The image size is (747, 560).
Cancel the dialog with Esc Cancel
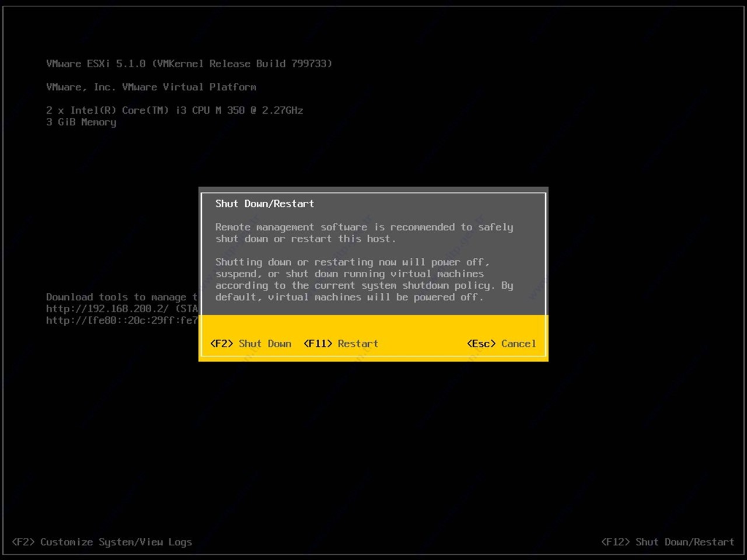501,344
